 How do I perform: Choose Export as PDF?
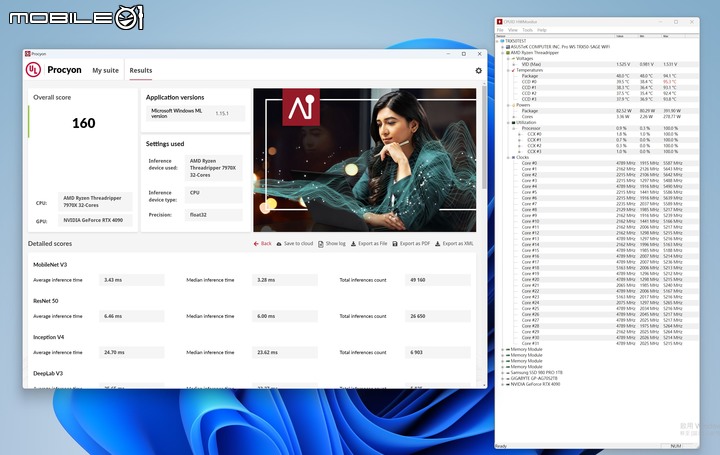click(x=411, y=244)
